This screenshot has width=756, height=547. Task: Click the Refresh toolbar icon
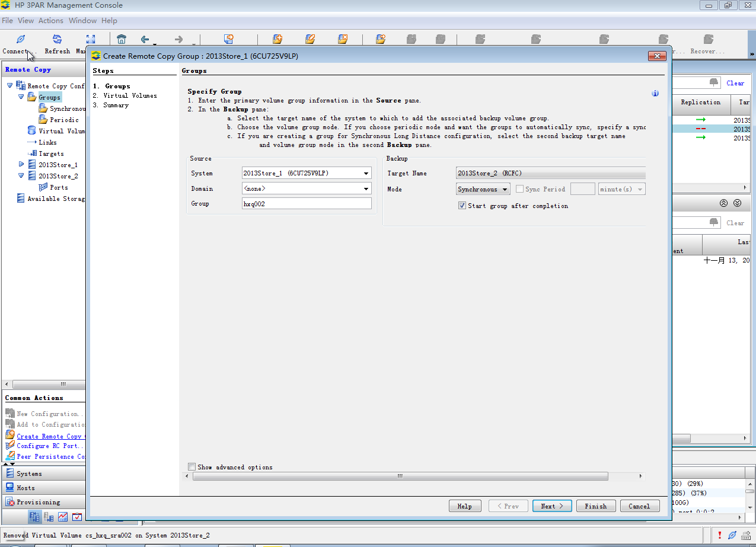pyautogui.click(x=57, y=40)
